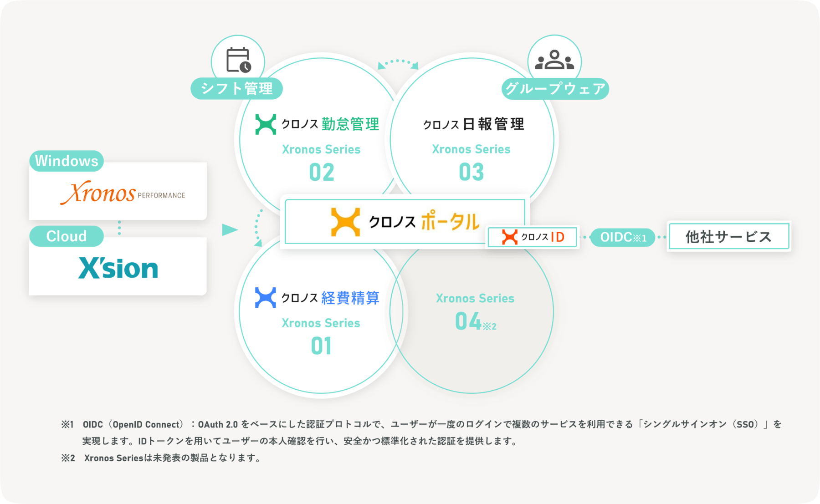820x504 pixels.
Task: Click the groupware people icon
Action: [x=554, y=60]
